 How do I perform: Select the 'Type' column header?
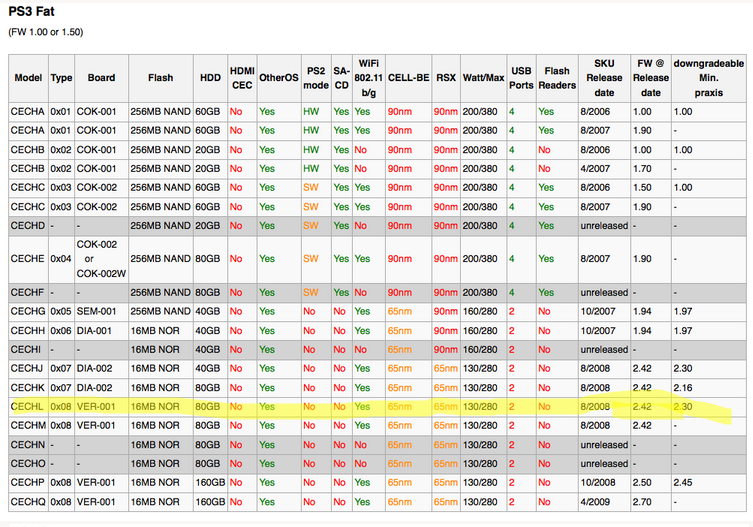[61, 78]
